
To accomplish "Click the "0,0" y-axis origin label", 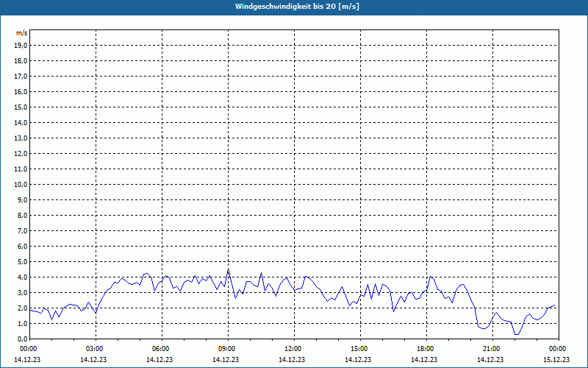I will [22, 339].
